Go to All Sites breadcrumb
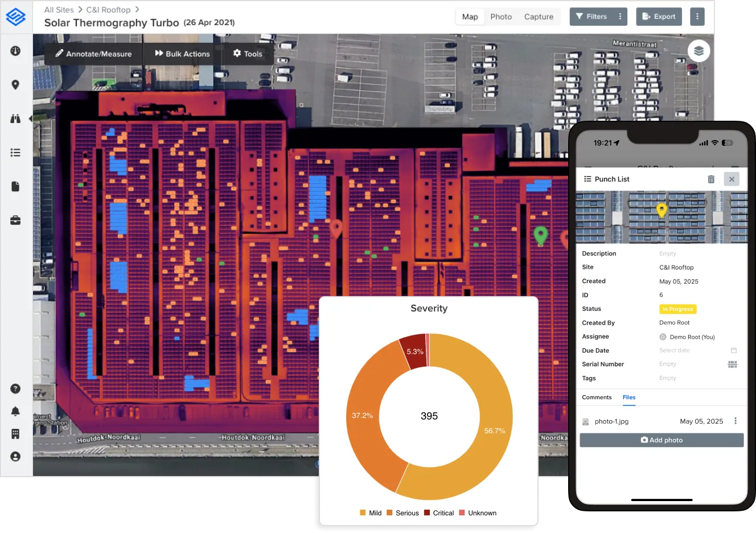This screenshot has width=756, height=533. pyautogui.click(x=59, y=10)
